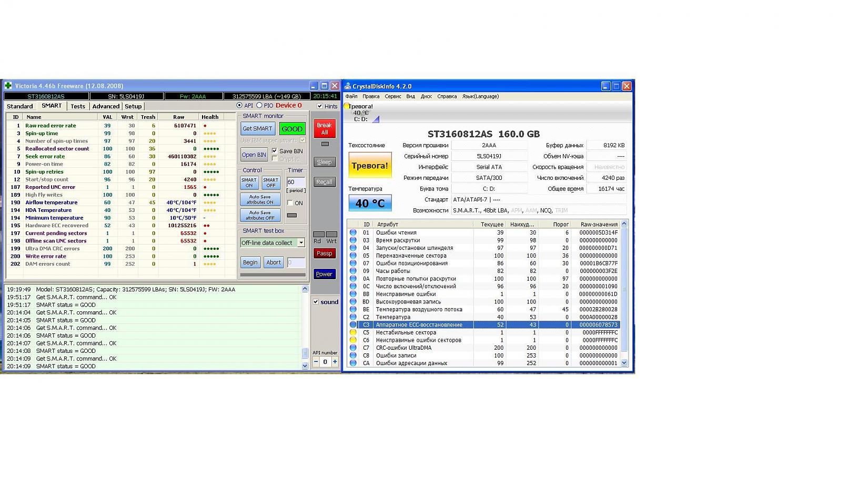Image resolution: width=868 pixels, height=488 pixels.
Task: Click status icon of Температура воздушного потока row
Action: [353, 310]
